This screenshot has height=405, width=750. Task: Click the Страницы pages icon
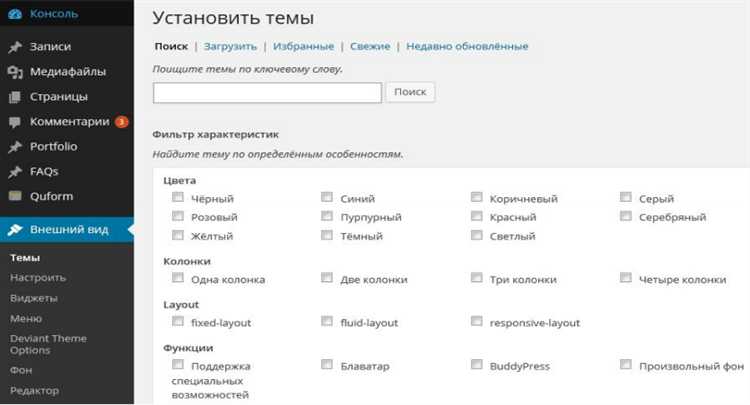click(14, 97)
